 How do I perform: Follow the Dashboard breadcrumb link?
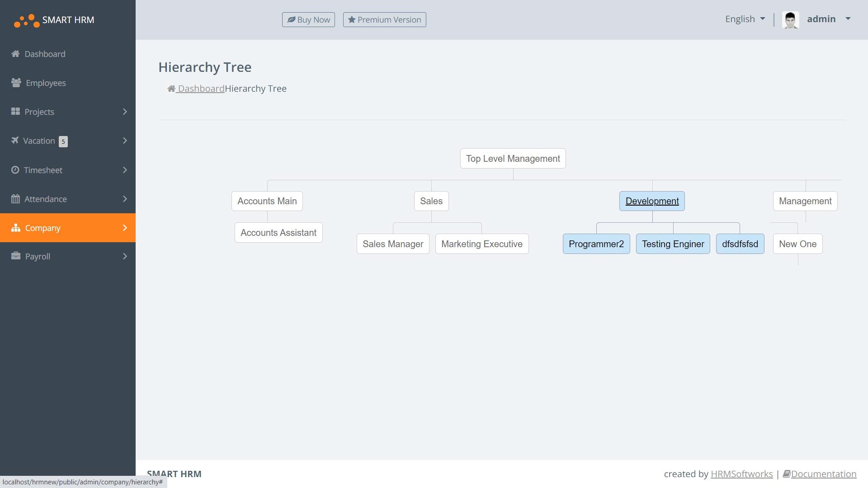(x=201, y=89)
